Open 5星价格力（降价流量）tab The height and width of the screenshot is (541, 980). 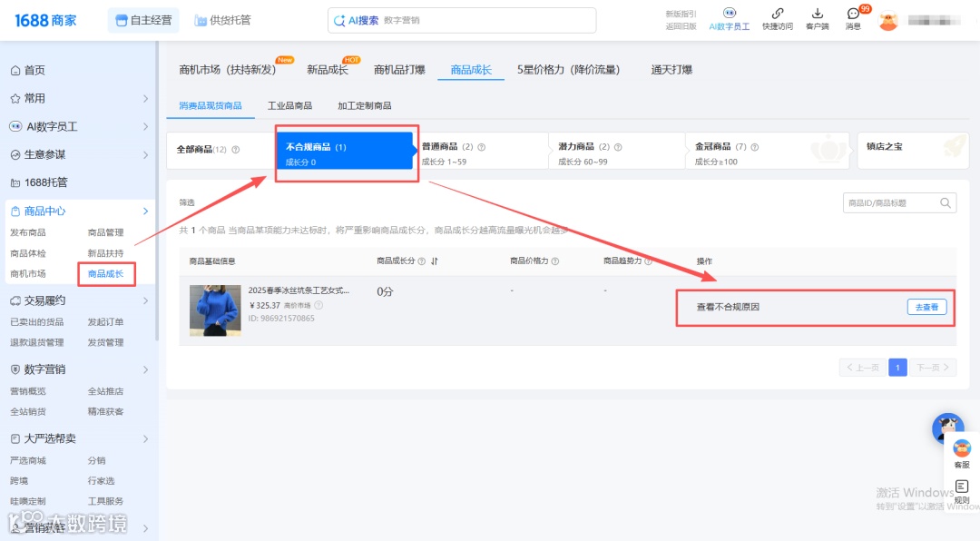(x=568, y=69)
